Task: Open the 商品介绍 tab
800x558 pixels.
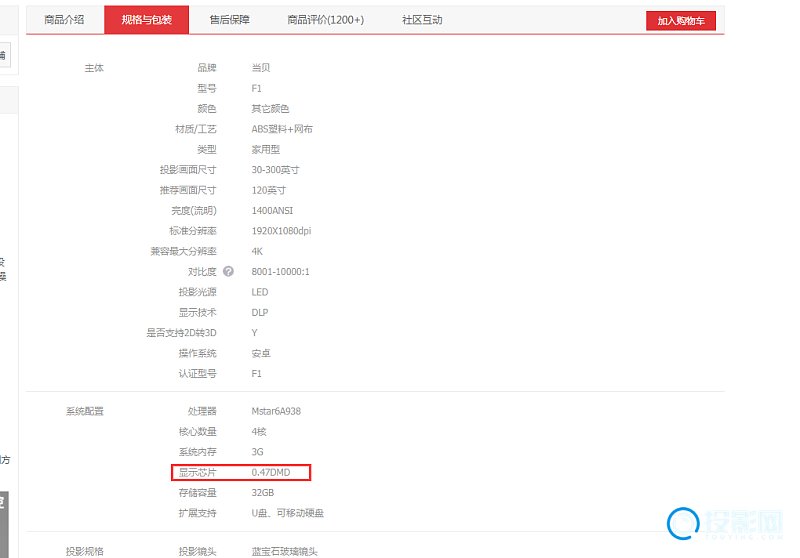Action: pos(64,20)
